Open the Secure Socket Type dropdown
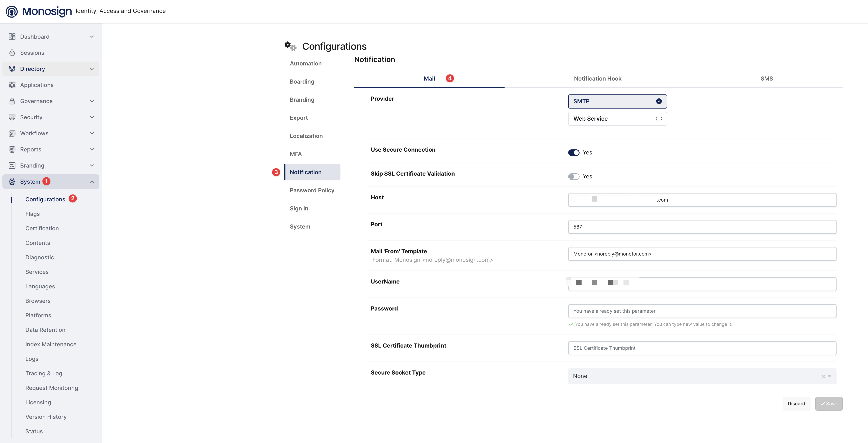Screen dimensions: 868x443 (x=702, y=376)
